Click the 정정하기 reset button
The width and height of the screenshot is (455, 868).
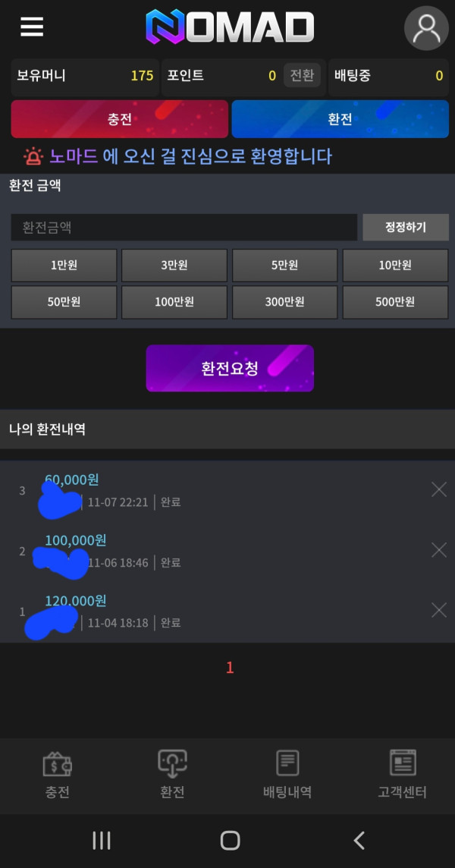pos(406,227)
